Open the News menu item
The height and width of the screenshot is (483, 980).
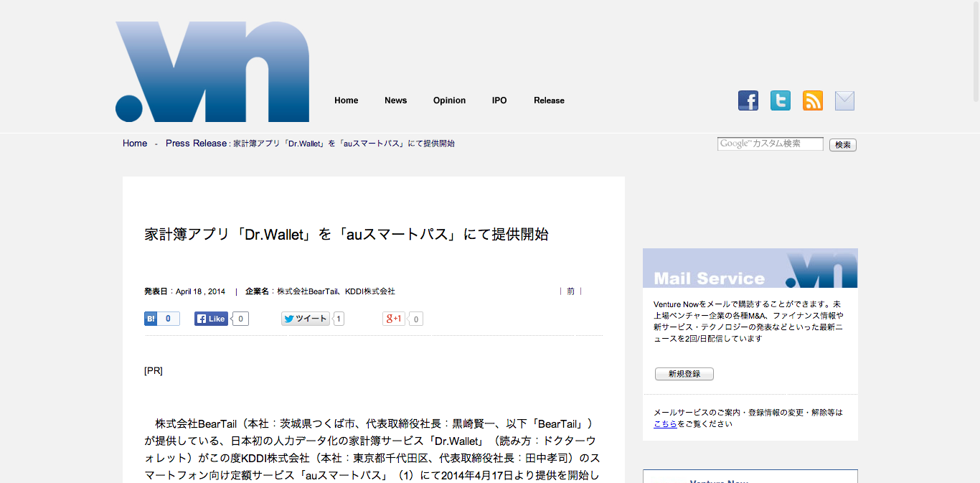[395, 100]
